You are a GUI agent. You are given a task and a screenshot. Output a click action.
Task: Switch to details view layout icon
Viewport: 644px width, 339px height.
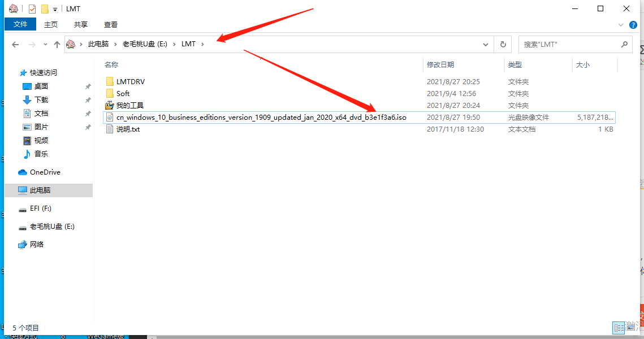tap(619, 328)
